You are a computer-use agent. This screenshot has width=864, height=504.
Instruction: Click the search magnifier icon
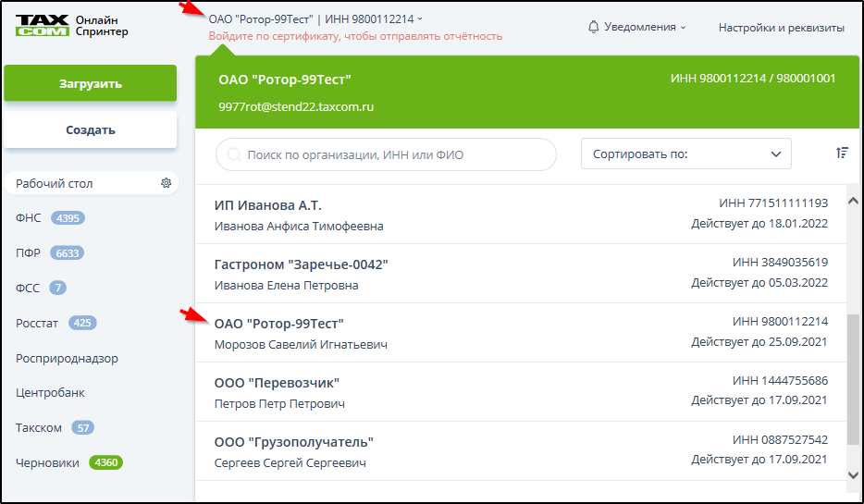pyautogui.click(x=234, y=154)
